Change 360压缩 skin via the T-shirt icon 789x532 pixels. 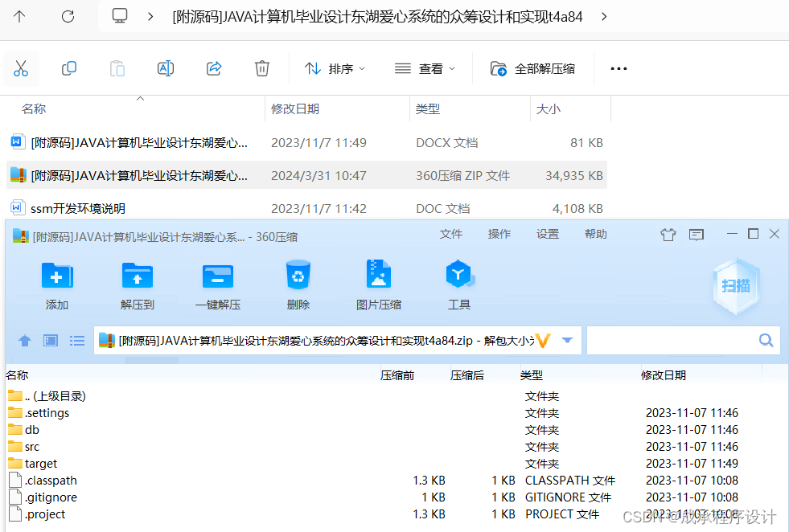click(668, 233)
